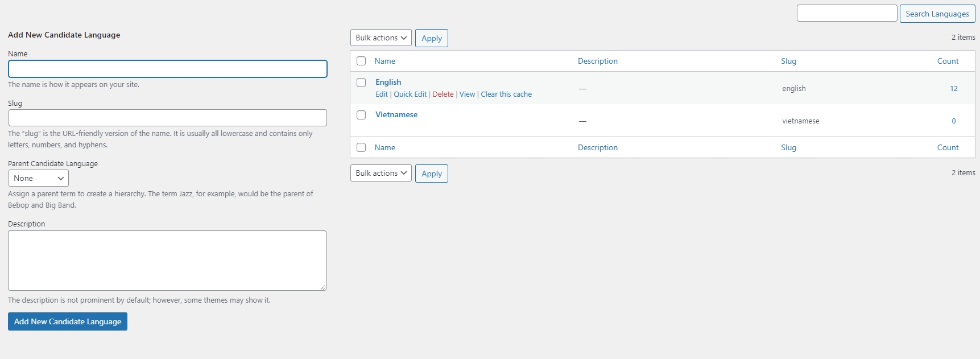
Task: Check the Vietnamese row checkbox
Action: click(361, 115)
